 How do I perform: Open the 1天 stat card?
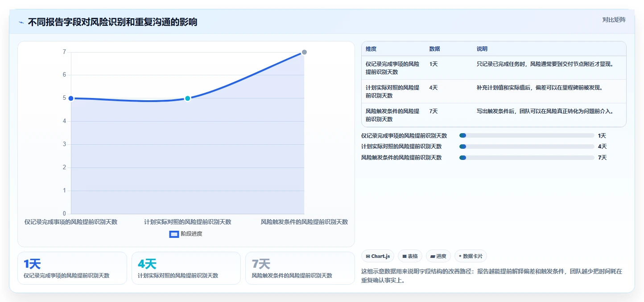pyautogui.click(x=72, y=268)
